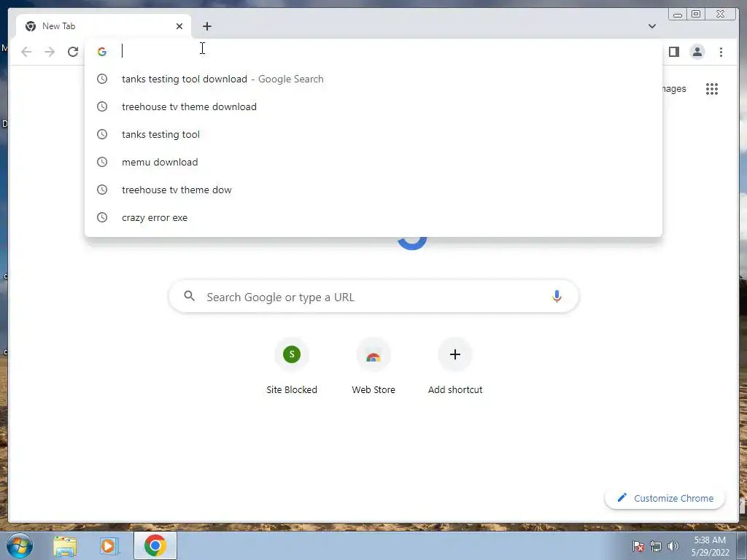Reload the current page
This screenshot has height=560, width=747.
[x=73, y=52]
